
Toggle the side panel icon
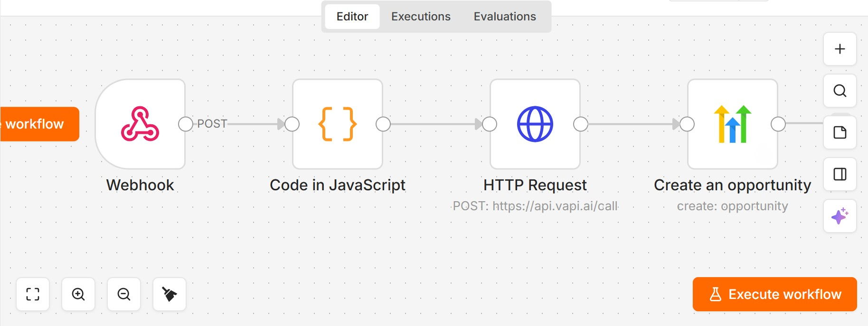pyautogui.click(x=840, y=174)
